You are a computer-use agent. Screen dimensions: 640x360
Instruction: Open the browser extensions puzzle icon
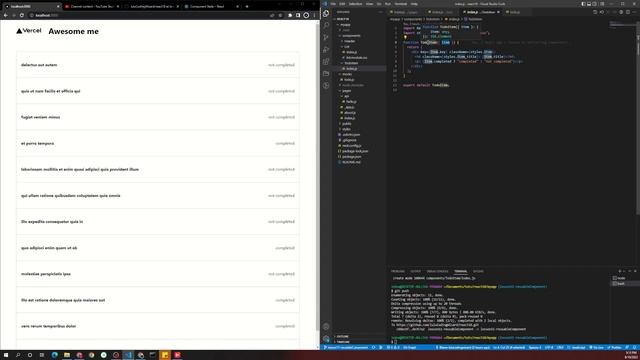(290, 15)
